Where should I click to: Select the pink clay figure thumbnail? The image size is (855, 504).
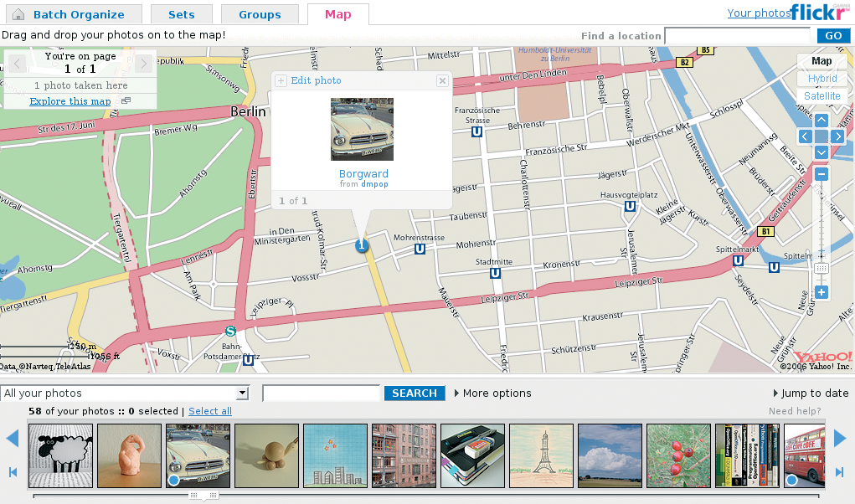[129, 455]
